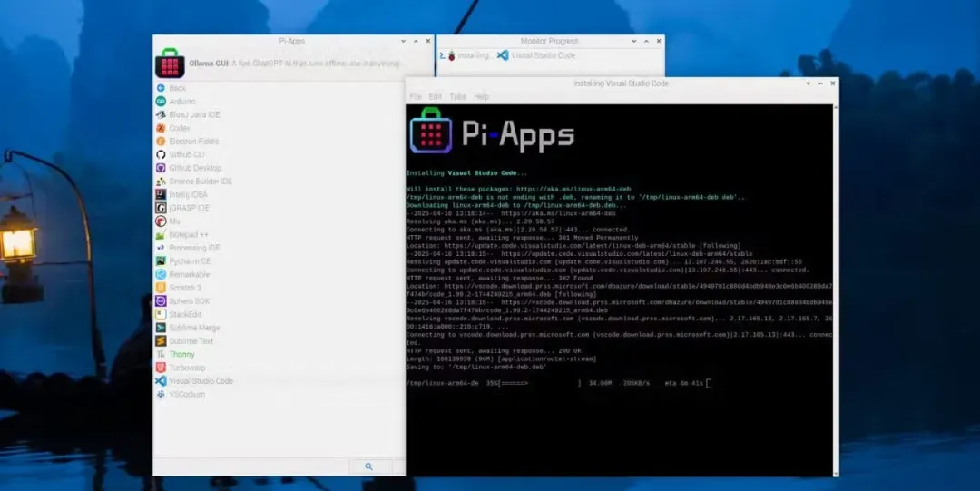Open the Github Desktop purple icon
The width and height of the screenshot is (980, 491).
pos(161,168)
